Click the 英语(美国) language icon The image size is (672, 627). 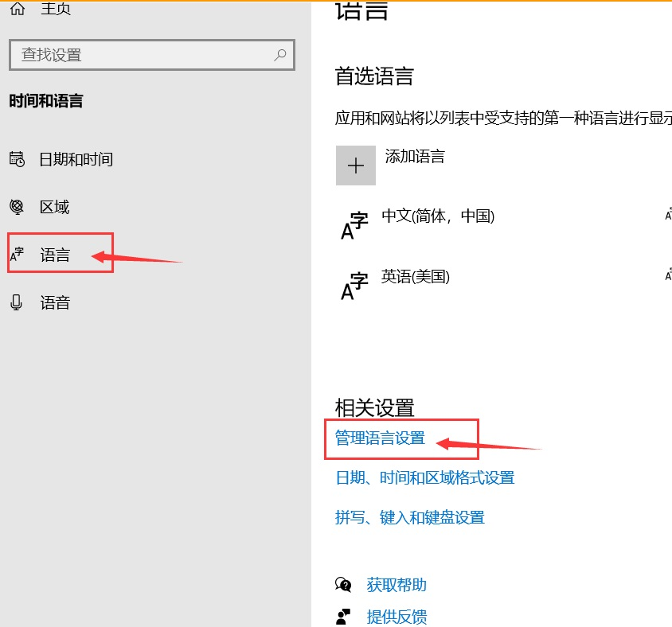[354, 286]
